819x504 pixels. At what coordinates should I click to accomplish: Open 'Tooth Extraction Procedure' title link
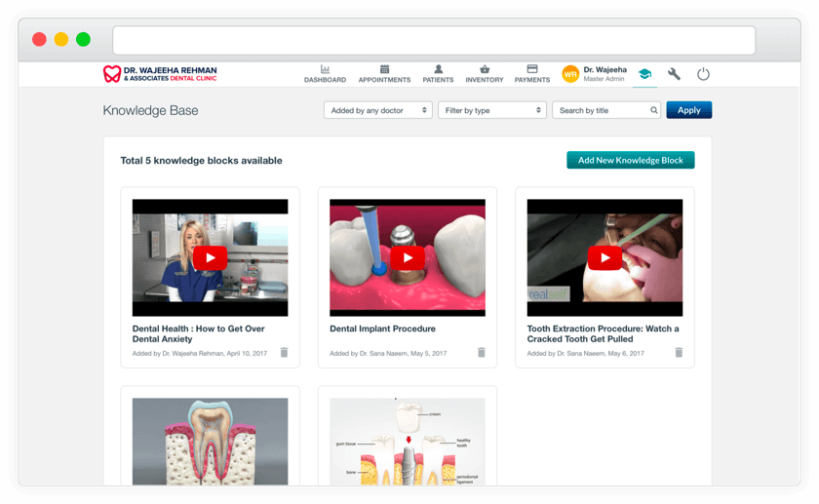pyautogui.click(x=603, y=333)
